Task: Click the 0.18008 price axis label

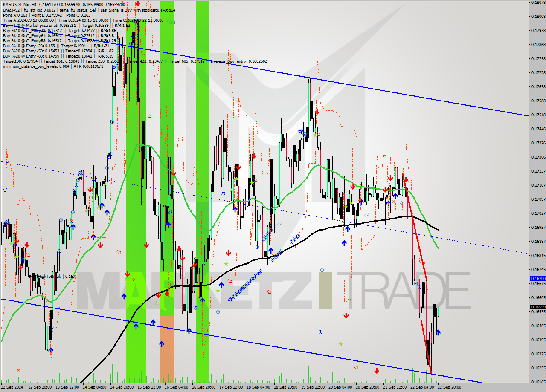Action: coord(538,17)
